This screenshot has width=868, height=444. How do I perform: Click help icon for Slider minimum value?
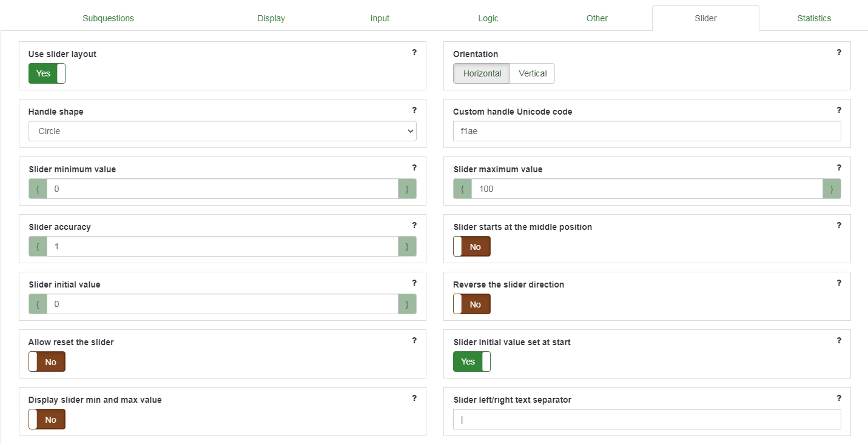tap(414, 167)
